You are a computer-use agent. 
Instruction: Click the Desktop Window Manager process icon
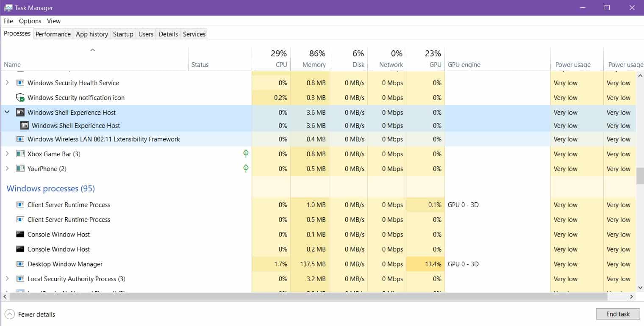[20, 264]
